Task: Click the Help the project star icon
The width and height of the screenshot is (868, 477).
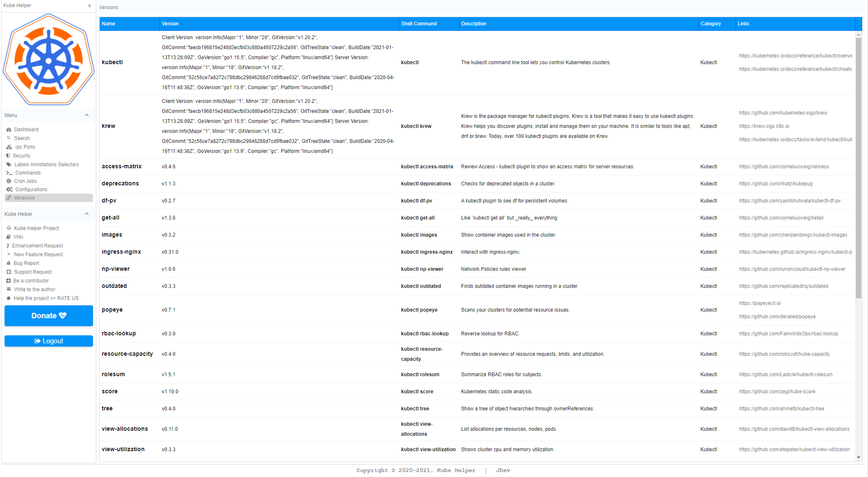Action: [9, 298]
